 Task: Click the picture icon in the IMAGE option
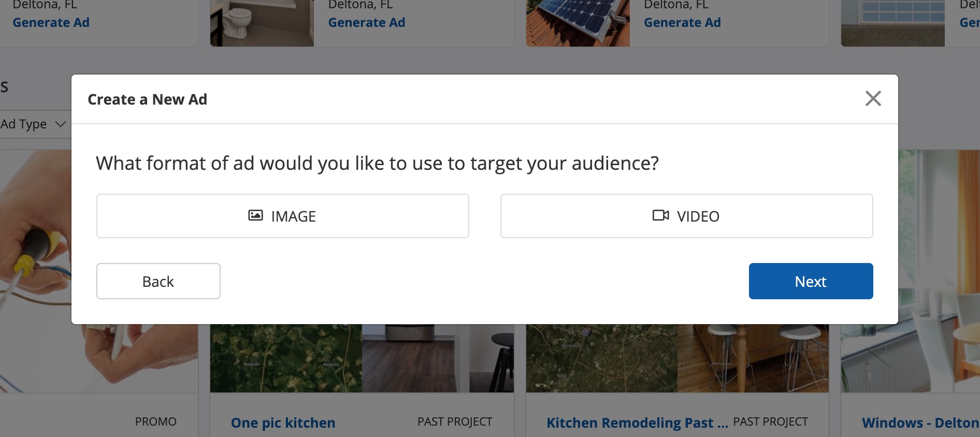tap(255, 215)
